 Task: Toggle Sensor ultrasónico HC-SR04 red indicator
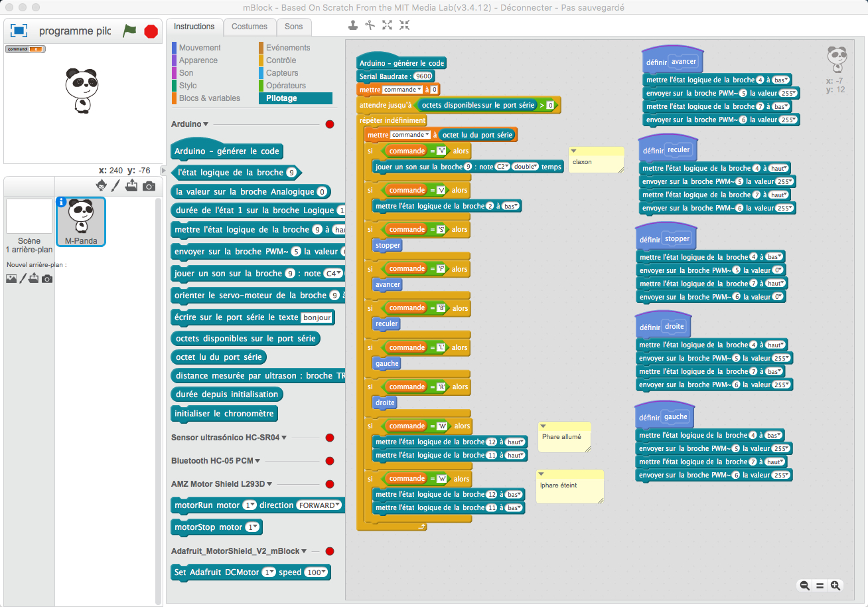coord(330,438)
